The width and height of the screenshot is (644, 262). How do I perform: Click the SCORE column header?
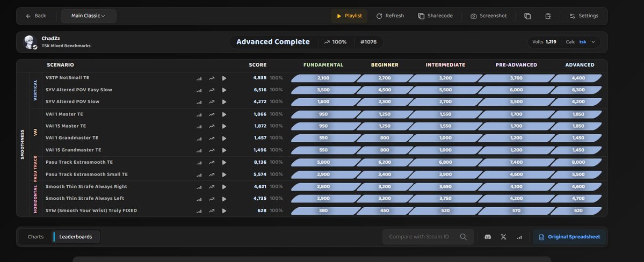click(257, 65)
